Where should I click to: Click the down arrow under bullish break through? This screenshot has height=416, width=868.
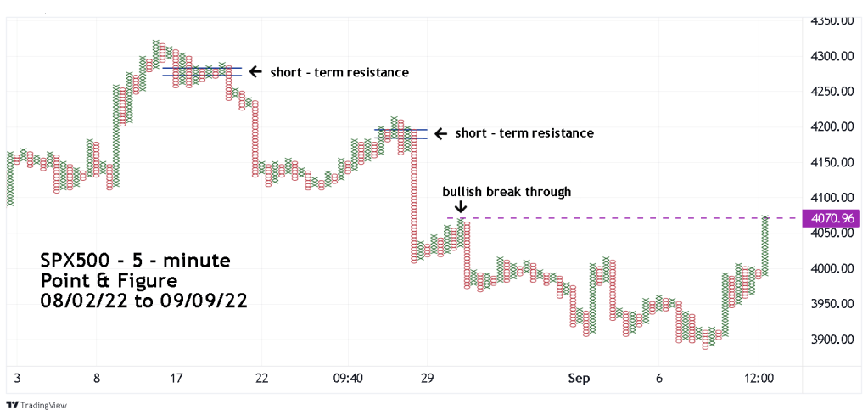pos(460,206)
